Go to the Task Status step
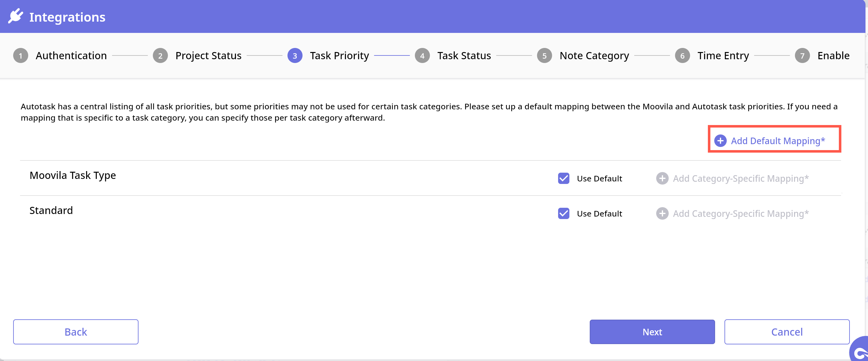The image size is (868, 361). point(464,55)
